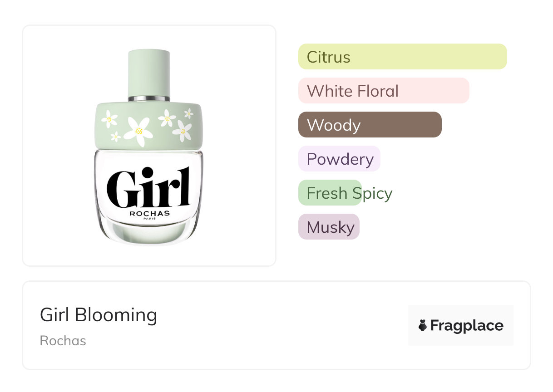The height and width of the screenshot is (392, 553).
Task: Click the bottle's green cap
Action: [149, 73]
